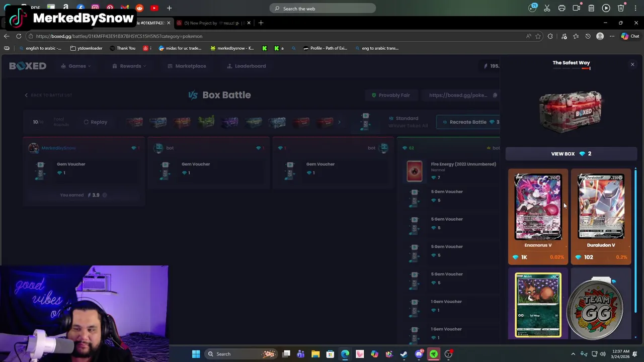The width and height of the screenshot is (644, 362).
Task: Click the scissors snip tool icon
Action: 547,8
